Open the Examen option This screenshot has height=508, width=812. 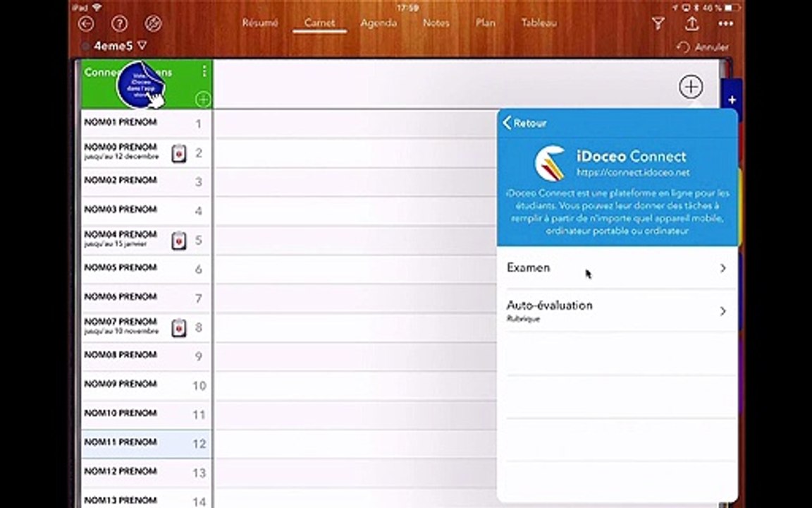pyautogui.click(x=617, y=268)
